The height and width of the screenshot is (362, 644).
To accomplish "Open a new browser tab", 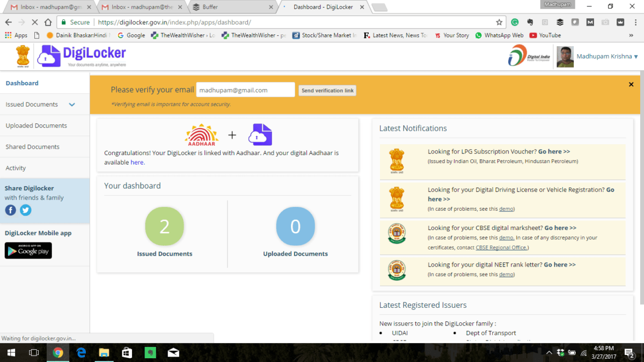I will [x=379, y=7].
